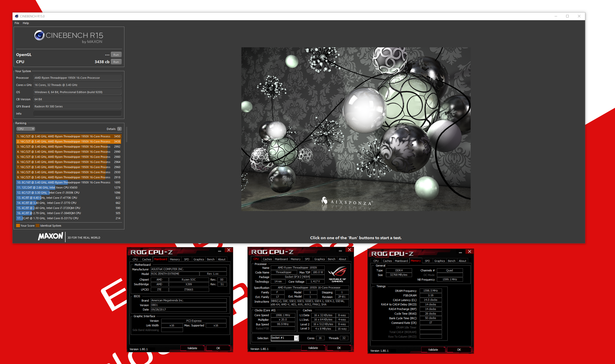Click the Info input field
The width and height of the screenshot is (615, 364).
point(77,114)
